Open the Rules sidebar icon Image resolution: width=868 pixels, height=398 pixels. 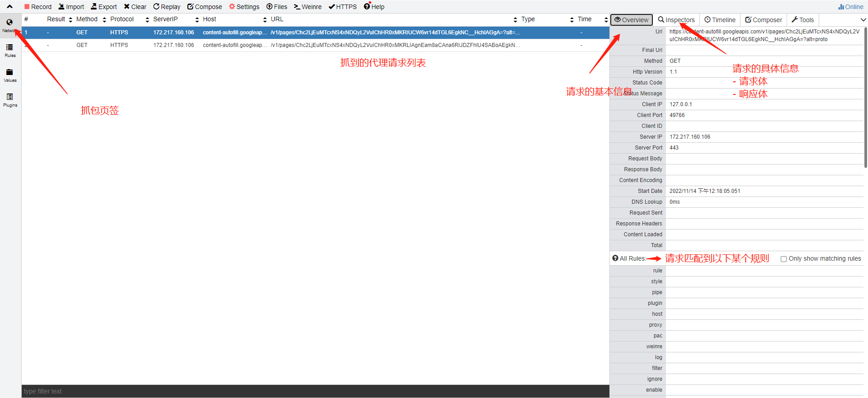pyautogui.click(x=10, y=50)
